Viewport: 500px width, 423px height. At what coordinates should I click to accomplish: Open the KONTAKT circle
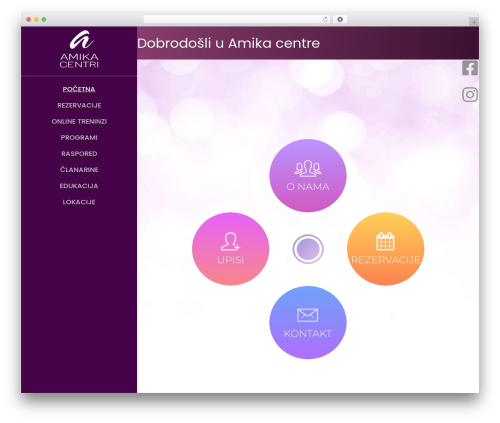[308, 322]
